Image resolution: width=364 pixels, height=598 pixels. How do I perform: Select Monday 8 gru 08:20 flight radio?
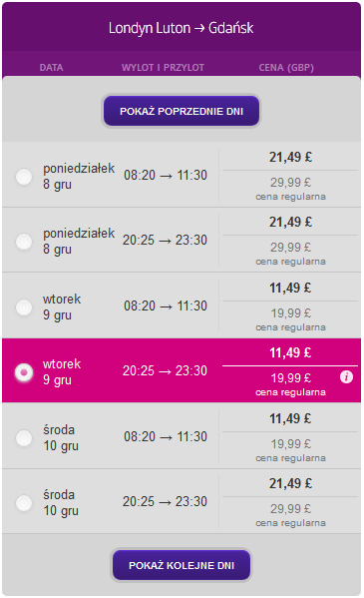pos(24,177)
